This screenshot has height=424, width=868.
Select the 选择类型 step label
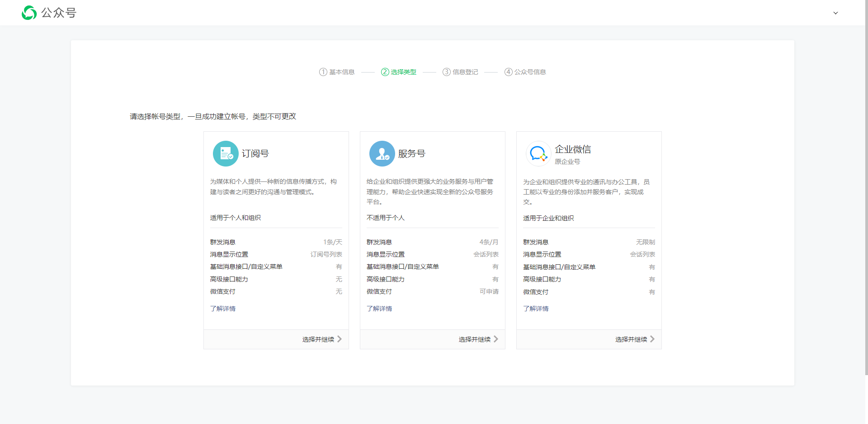(404, 72)
